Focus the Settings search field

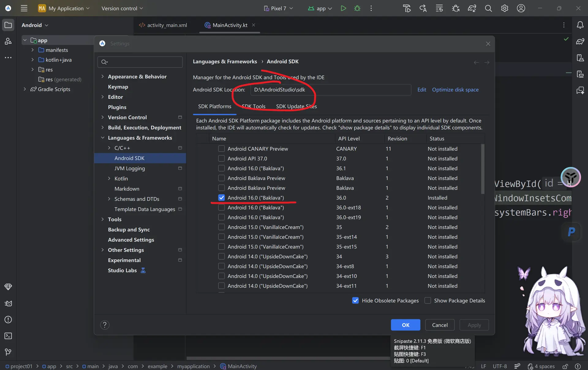pyautogui.click(x=140, y=62)
